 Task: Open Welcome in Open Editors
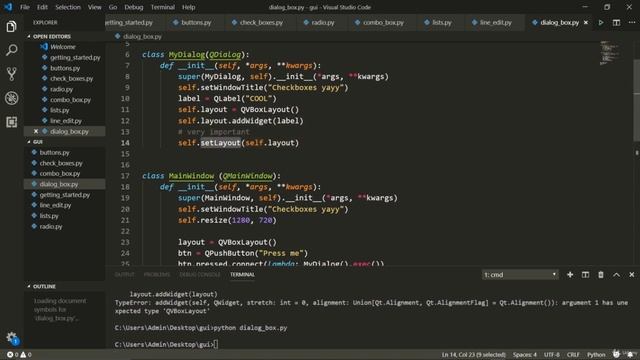[62, 47]
